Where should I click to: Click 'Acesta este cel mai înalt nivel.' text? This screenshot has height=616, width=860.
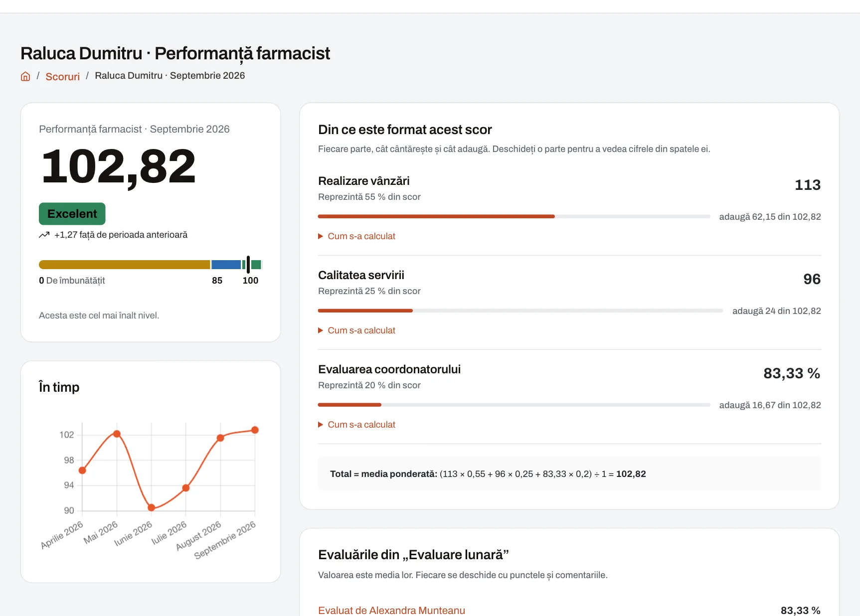click(x=99, y=315)
